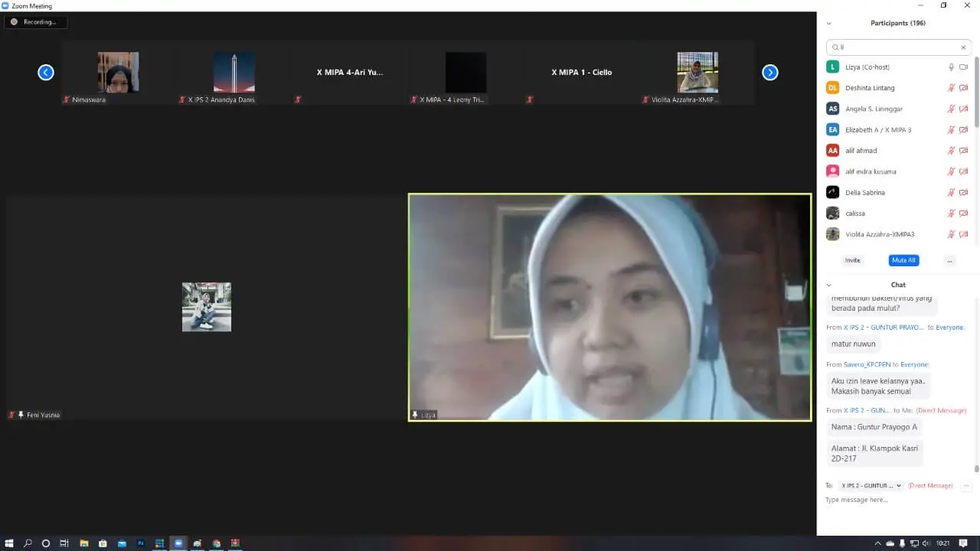Collapse the Participants panel chevron
The width and height of the screenshot is (980, 551).
pos(828,24)
